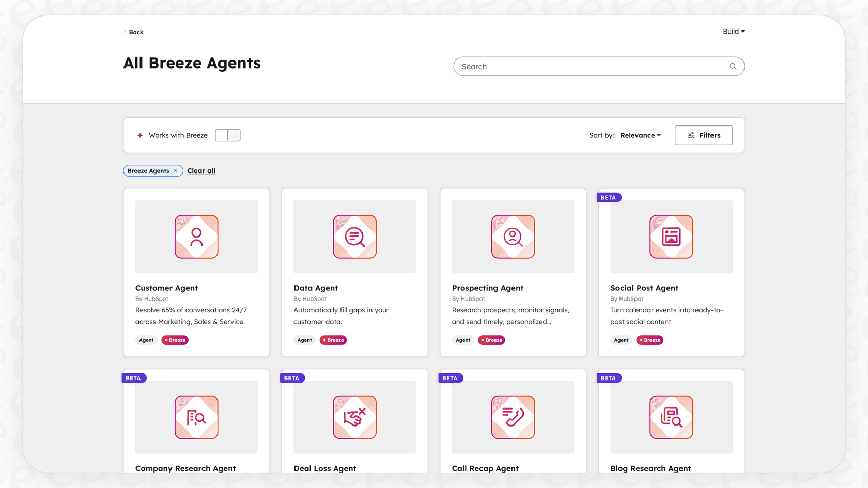Select the Company Research Agent document-search icon

(x=196, y=417)
